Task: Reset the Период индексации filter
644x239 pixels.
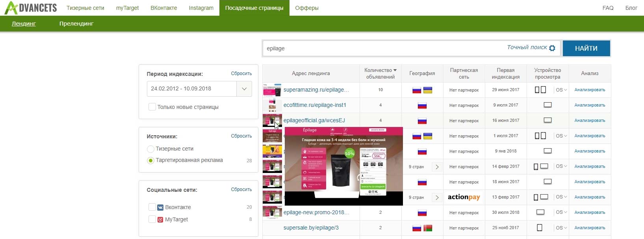Action: point(241,74)
